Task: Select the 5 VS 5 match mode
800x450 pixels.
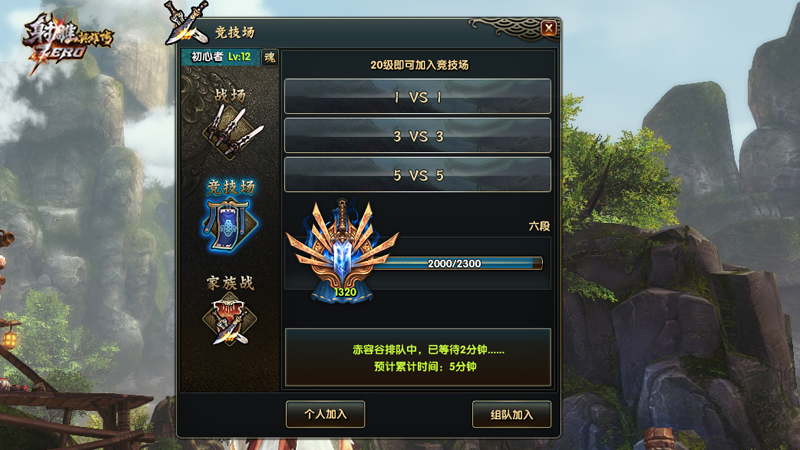Action: (x=417, y=174)
